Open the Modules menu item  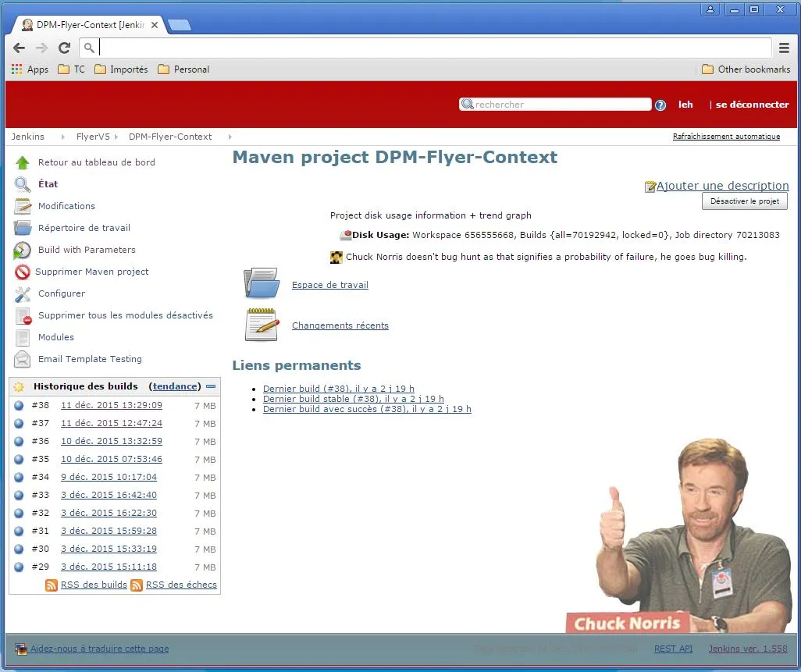click(55, 337)
